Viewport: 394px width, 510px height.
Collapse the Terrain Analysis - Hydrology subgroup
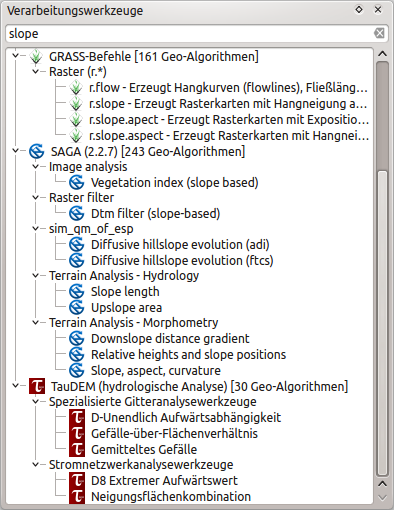(x=35, y=275)
